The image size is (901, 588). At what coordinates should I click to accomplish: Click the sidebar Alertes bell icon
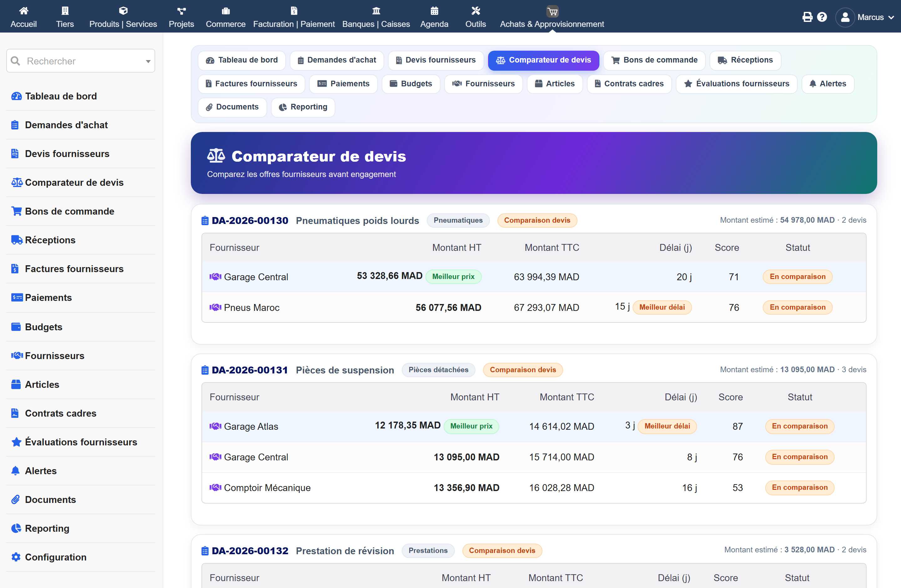pos(15,470)
